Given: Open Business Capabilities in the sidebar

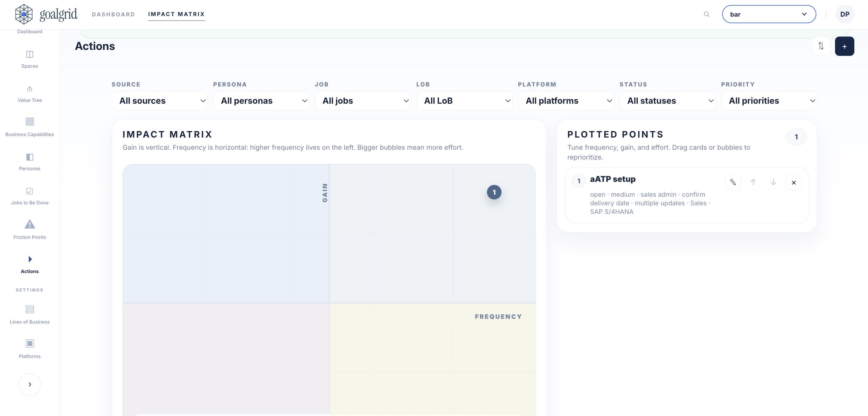Looking at the screenshot, I should tap(30, 127).
